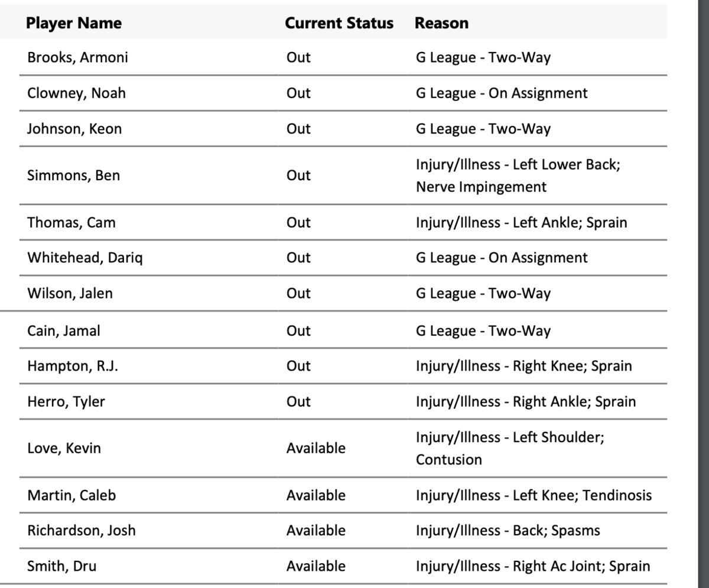Select the Wilson, Jalen name cell
Image resolution: width=709 pixels, height=588 pixels.
pyautogui.click(x=70, y=293)
